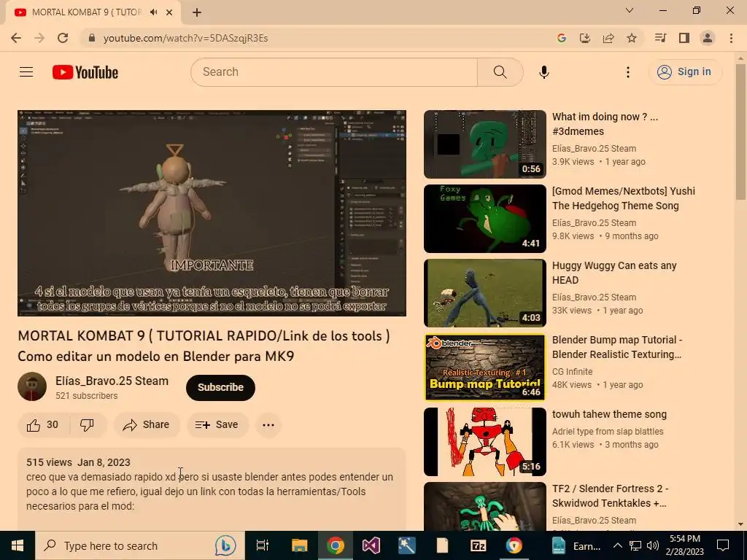Open TF2 Slender Fortress 2 video thumbnail

pyautogui.click(x=485, y=507)
